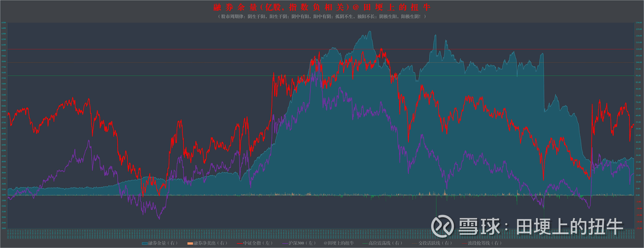Click the purple 沪深300 legend line marker
644x248 pixels.
tap(285, 243)
